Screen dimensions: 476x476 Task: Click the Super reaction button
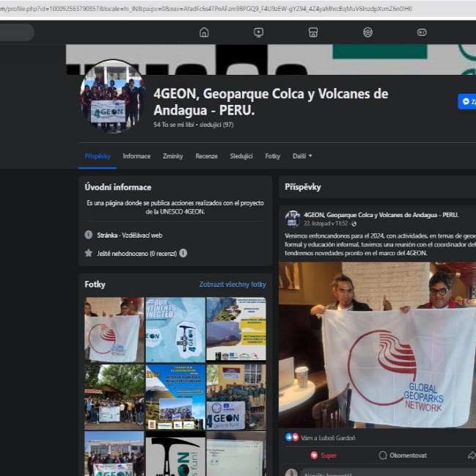click(x=323, y=455)
